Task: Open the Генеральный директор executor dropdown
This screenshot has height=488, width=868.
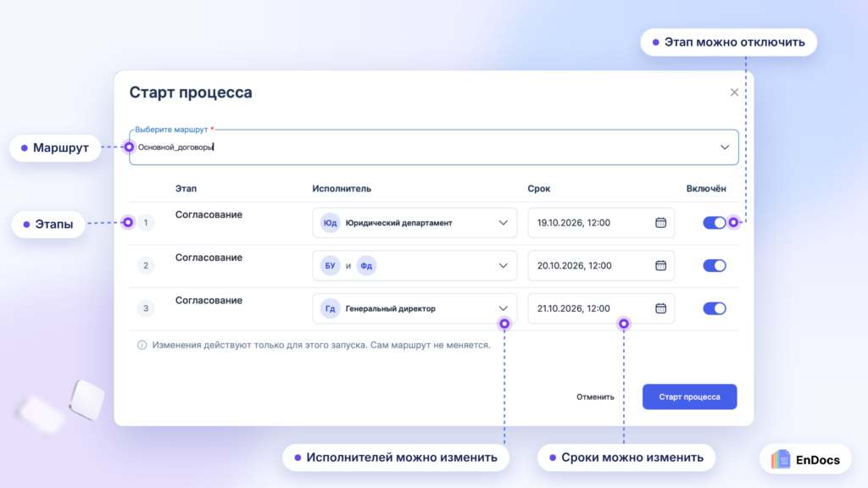Action: tap(415, 308)
